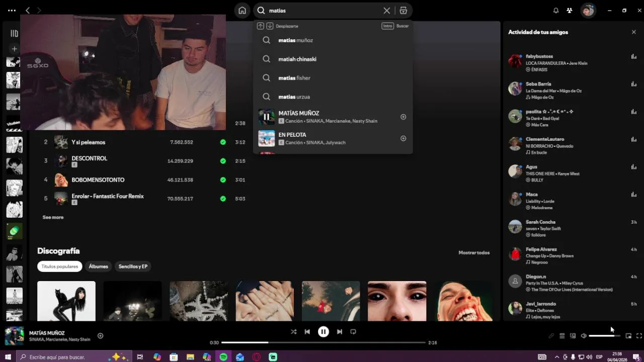Click inside the search box with 'matias'
Screen dimensions: 644x362
pyautogui.click(x=325, y=11)
